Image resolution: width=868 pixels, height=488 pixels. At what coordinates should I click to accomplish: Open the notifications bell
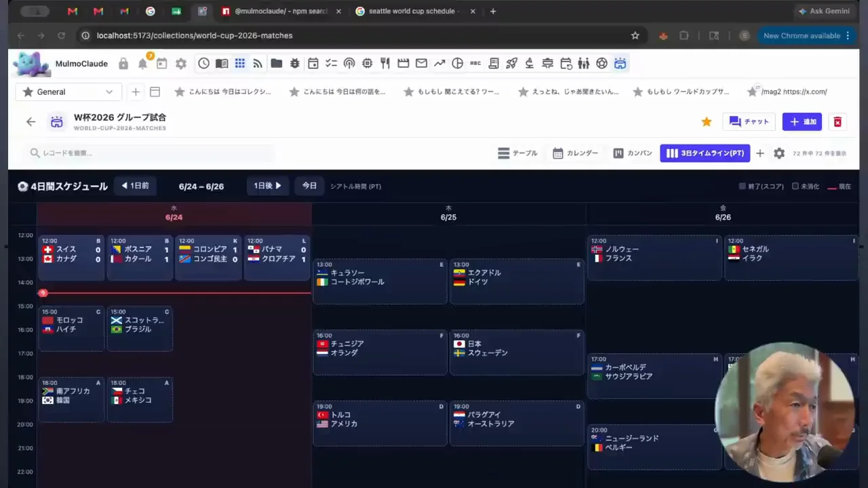(142, 64)
